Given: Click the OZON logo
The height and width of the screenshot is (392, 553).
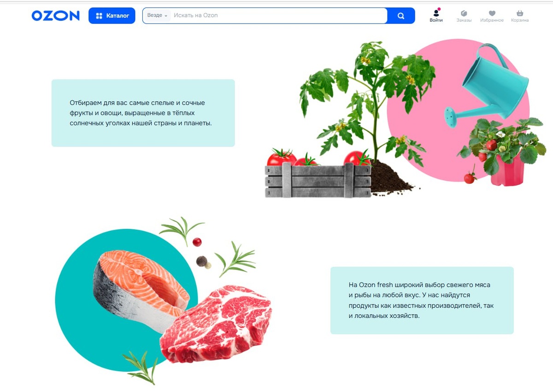Looking at the screenshot, I should (x=55, y=16).
